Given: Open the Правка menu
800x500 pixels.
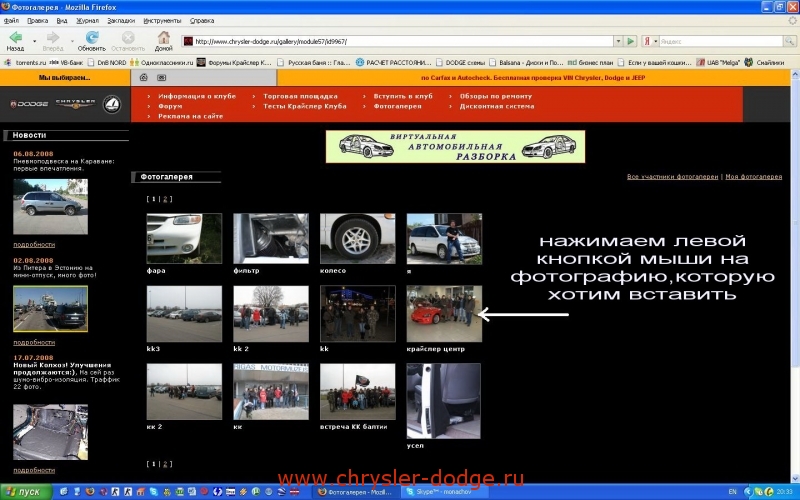Looking at the screenshot, I should click(38, 21).
